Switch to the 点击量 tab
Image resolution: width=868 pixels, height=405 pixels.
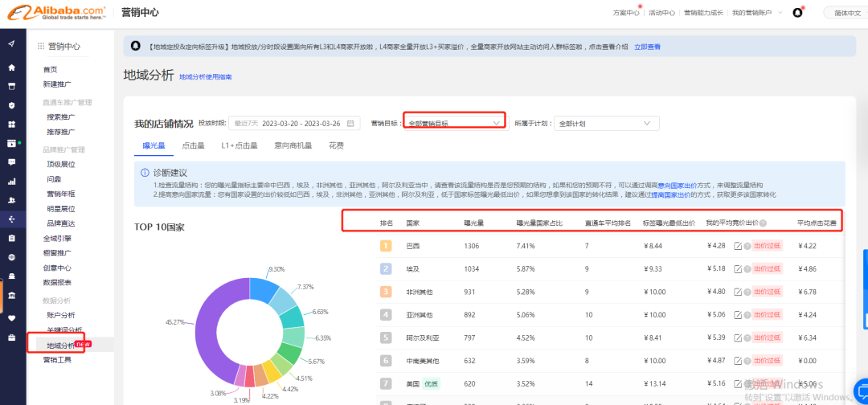[193, 145]
